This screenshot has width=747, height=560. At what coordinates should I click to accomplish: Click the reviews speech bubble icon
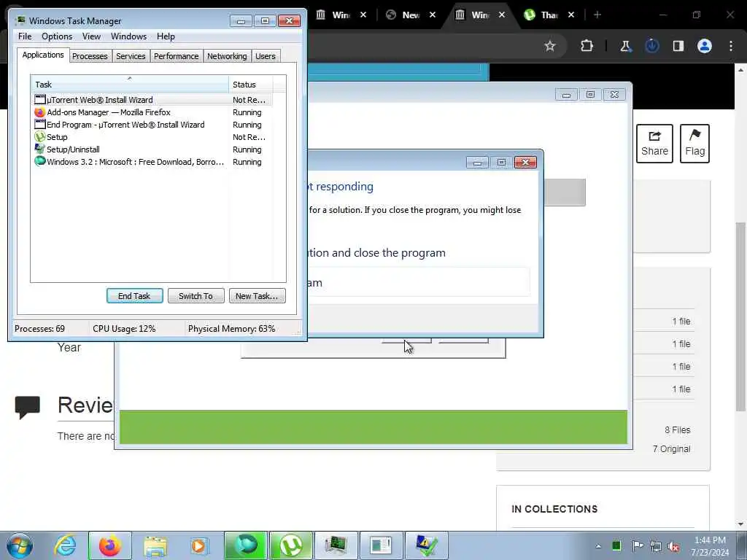point(27,407)
